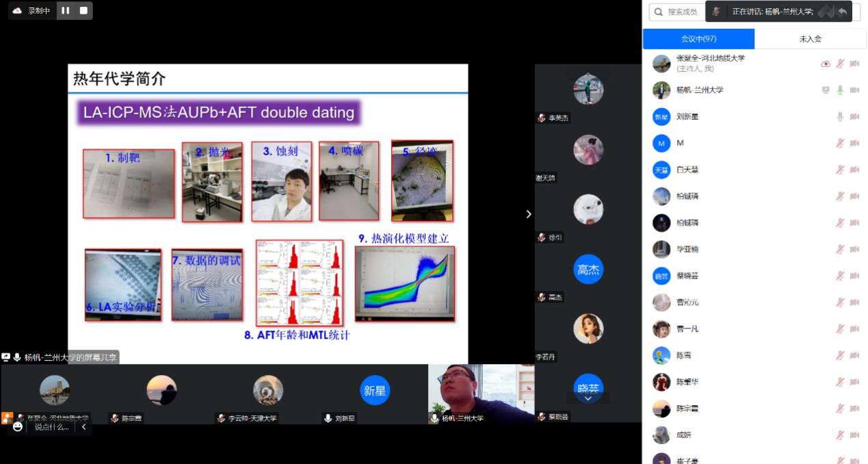
Task: Mute 杨帆-兰州大学's green microphone
Action: (x=840, y=90)
